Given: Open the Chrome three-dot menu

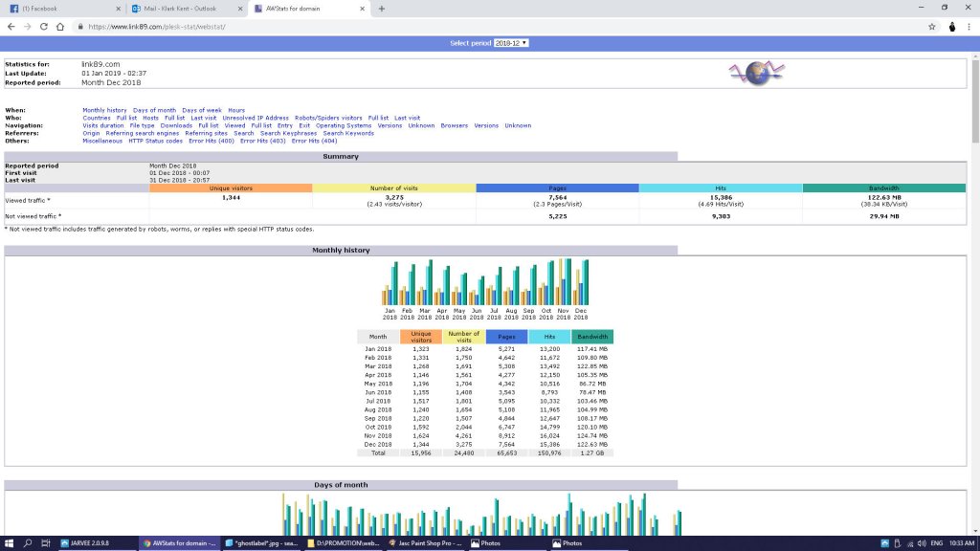Looking at the screenshot, I should (969, 27).
